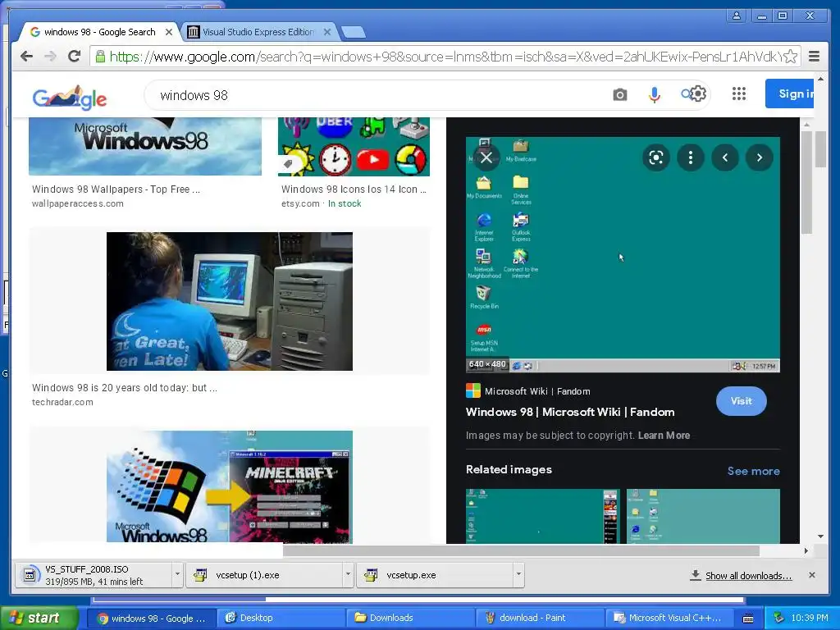Show the previous image in the preview
Image resolution: width=840 pixels, height=630 pixels.
pyautogui.click(x=725, y=157)
